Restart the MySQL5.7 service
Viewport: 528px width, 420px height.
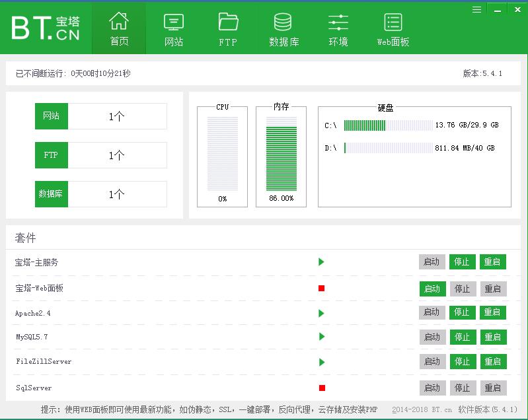coord(494,337)
